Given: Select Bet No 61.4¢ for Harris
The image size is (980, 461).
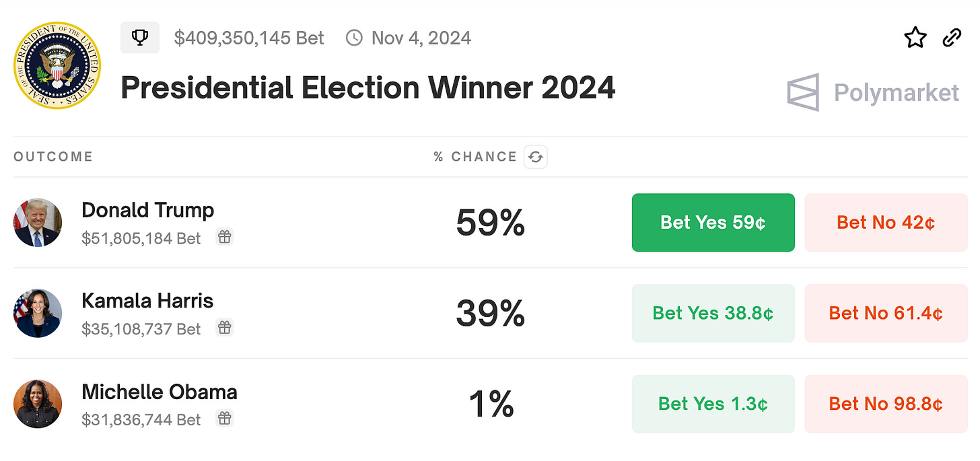Looking at the screenshot, I should (x=886, y=313).
